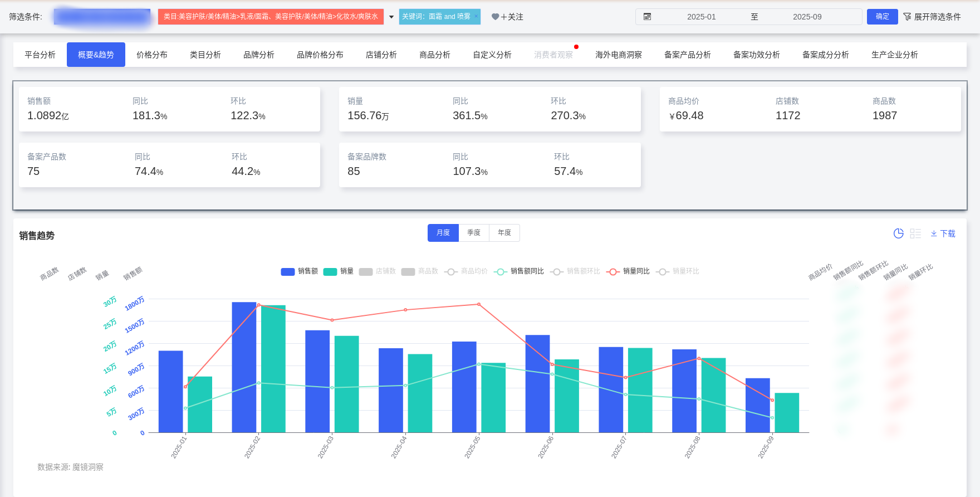The height and width of the screenshot is (497, 980).
Task: Click the heart icon to follow (关注)
Action: click(x=495, y=17)
